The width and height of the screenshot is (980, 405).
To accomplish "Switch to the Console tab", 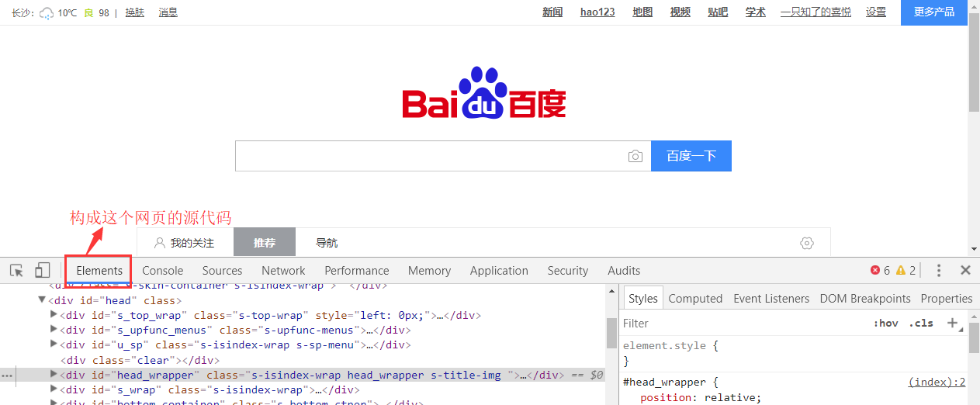I will pyautogui.click(x=162, y=271).
